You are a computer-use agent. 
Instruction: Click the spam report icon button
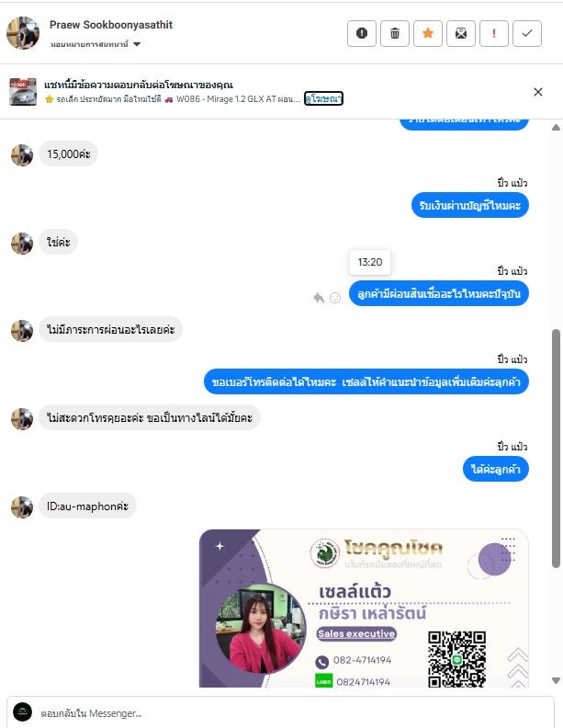click(x=361, y=33)
